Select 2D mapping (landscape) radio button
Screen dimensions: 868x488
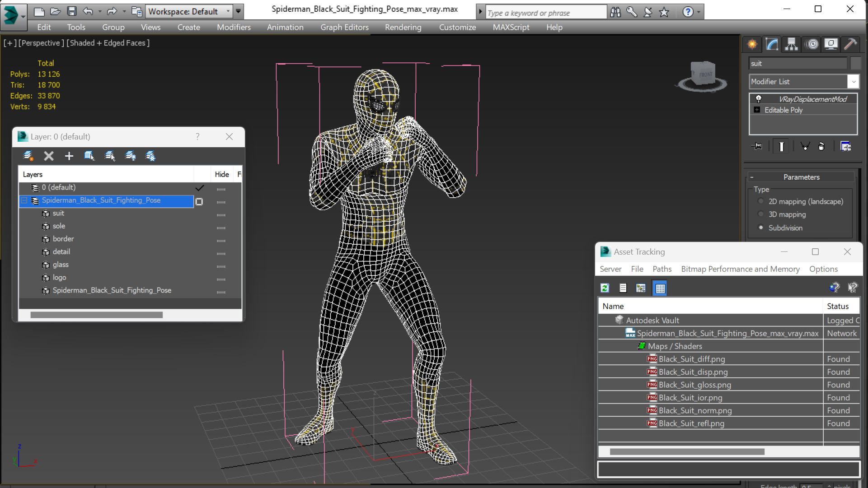coord(761,201)
